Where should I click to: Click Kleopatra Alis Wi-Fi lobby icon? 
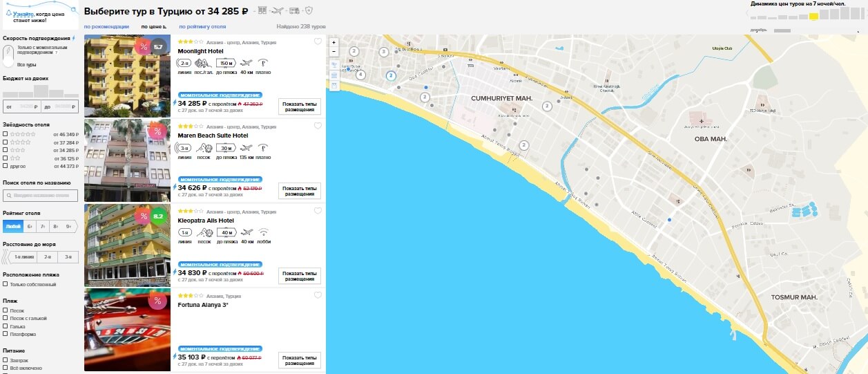(x=263, y=232)
